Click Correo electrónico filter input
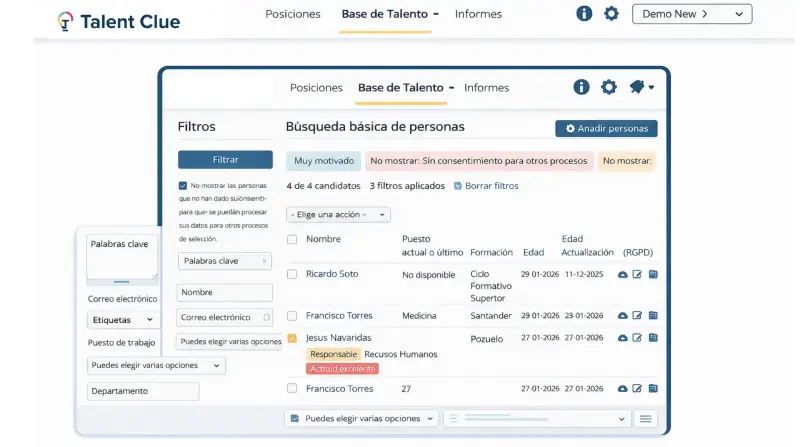This screenshot has height=447, width=800. click(x=224, y=317)
